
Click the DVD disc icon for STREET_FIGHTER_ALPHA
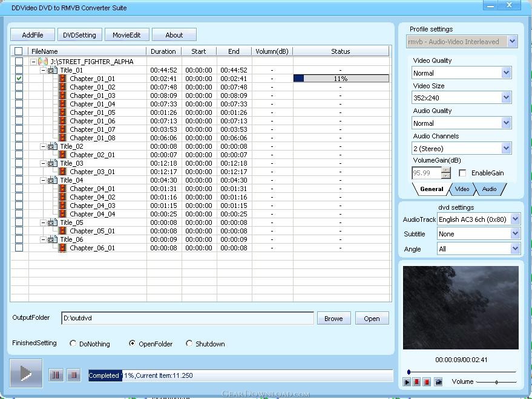point(43,62)
